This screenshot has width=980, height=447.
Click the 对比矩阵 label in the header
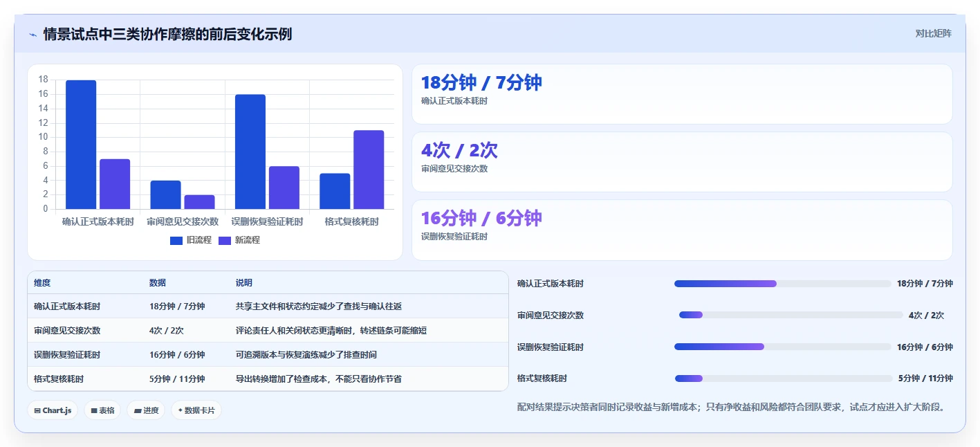933,33
